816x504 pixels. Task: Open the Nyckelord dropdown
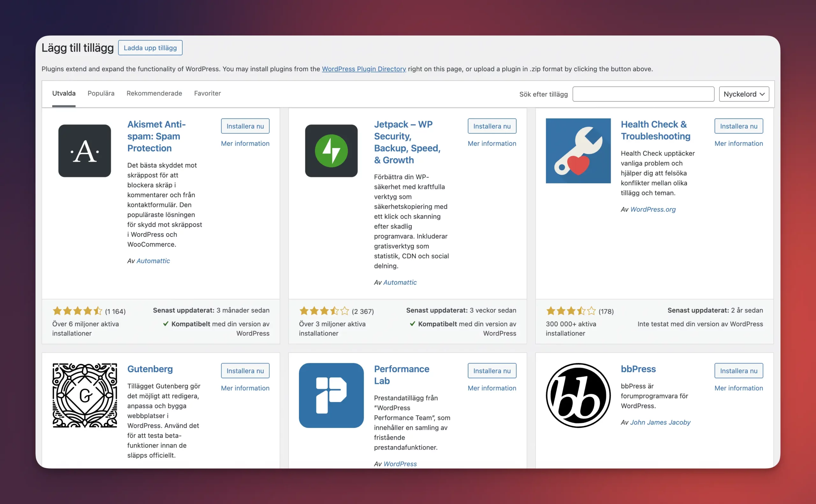pos(744,94)
